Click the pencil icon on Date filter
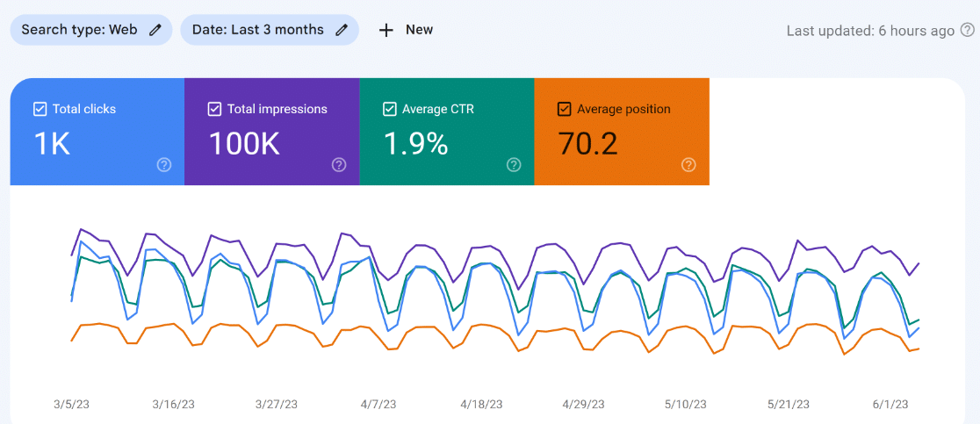 (342, 30)
